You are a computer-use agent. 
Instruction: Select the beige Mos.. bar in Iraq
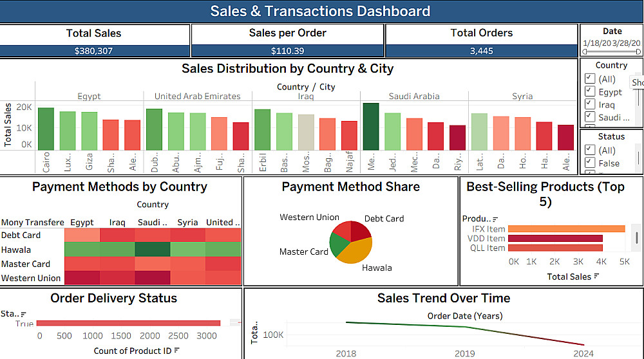click(306, 133)
